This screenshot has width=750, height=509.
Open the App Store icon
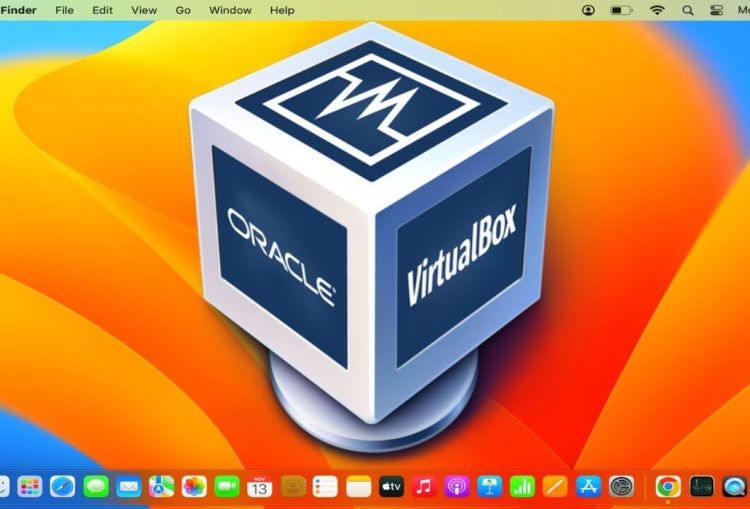tap(588, 487)
